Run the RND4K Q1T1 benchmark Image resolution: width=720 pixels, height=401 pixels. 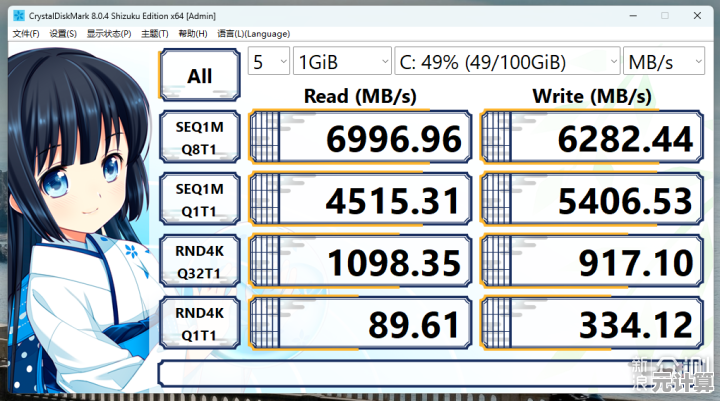coord(200,323)
